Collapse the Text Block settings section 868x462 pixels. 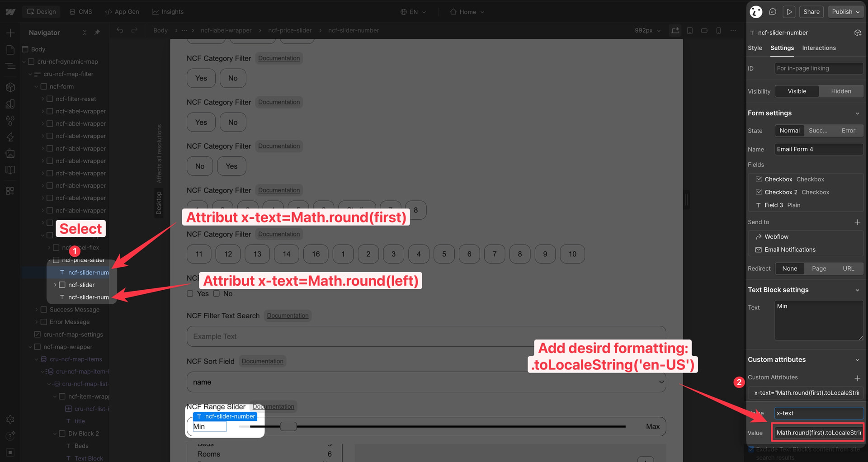[857, 290]
